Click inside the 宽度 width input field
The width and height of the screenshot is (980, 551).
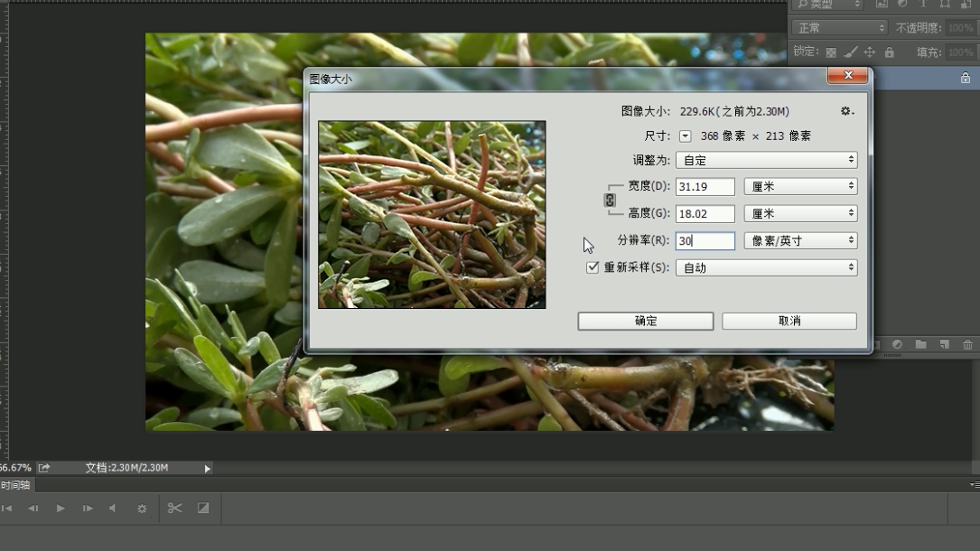[x=705, y=186]
